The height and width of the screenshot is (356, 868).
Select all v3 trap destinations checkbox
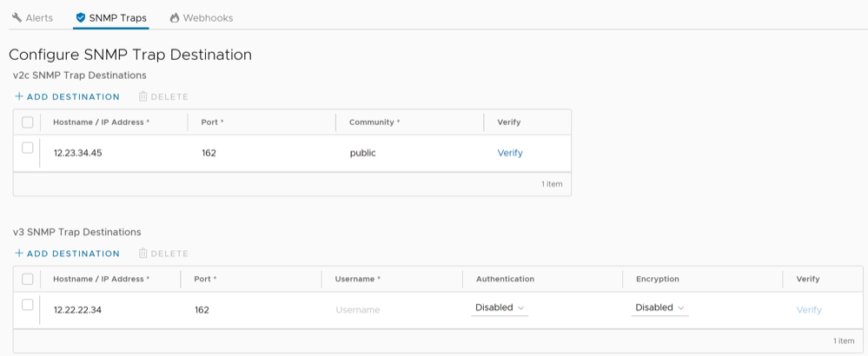(28, 279)
